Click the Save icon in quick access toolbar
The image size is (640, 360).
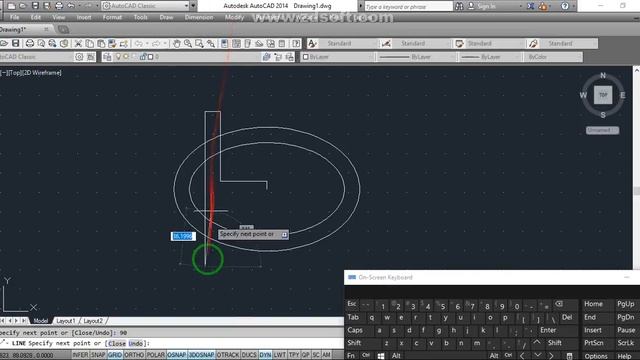click(35, 6)
